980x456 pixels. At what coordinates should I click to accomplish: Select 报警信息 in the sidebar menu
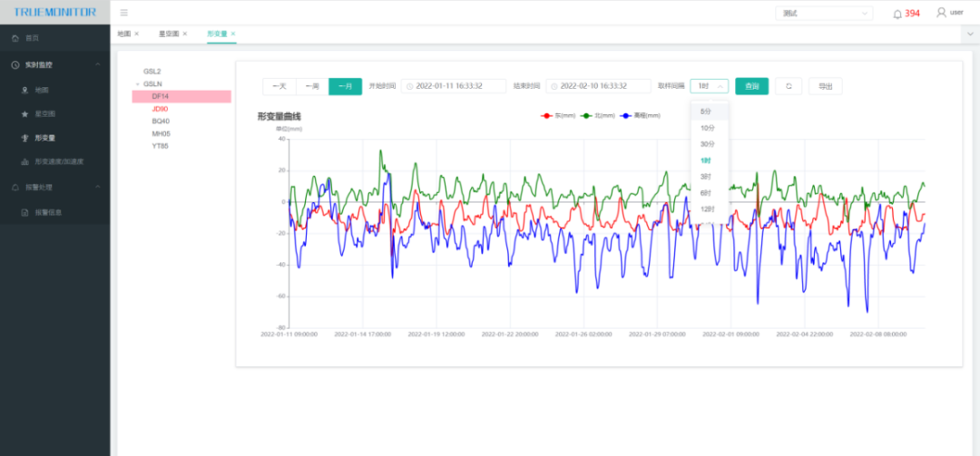coord(49,213)
